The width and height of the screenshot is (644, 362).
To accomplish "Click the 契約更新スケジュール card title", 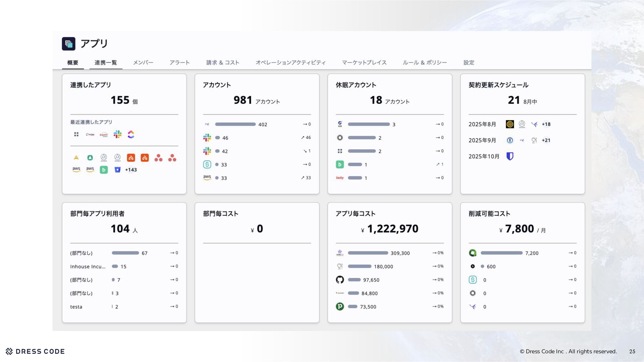I will click(x=498, y=85).
